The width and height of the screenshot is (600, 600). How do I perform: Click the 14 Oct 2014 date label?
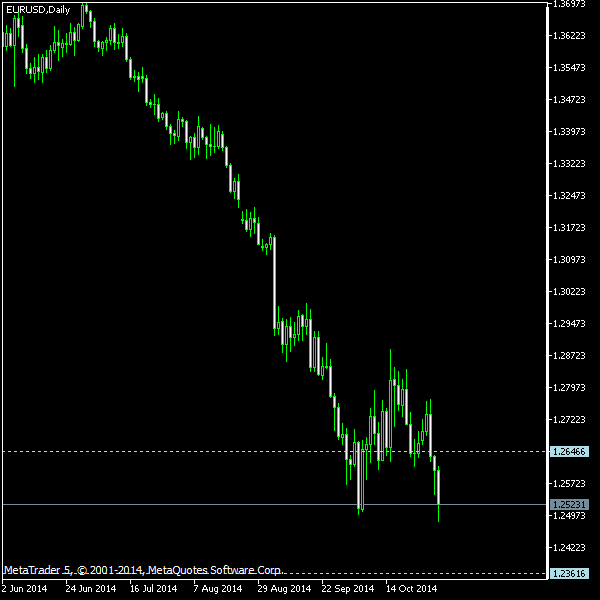[411, 589]
